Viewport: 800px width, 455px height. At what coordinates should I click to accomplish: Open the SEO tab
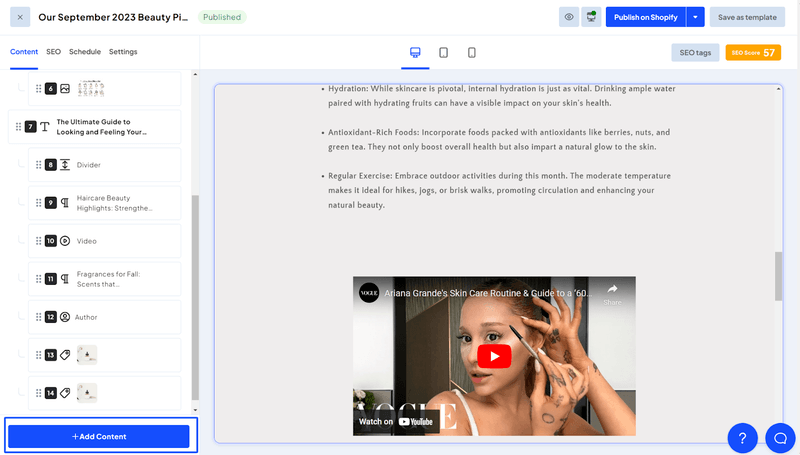pyautogui.click(x=53, y=52)
